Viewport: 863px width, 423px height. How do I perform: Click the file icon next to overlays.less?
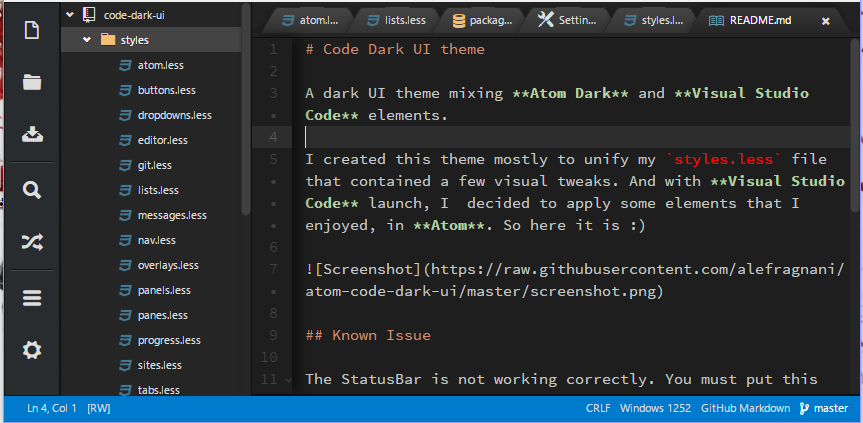pos(126,265)
